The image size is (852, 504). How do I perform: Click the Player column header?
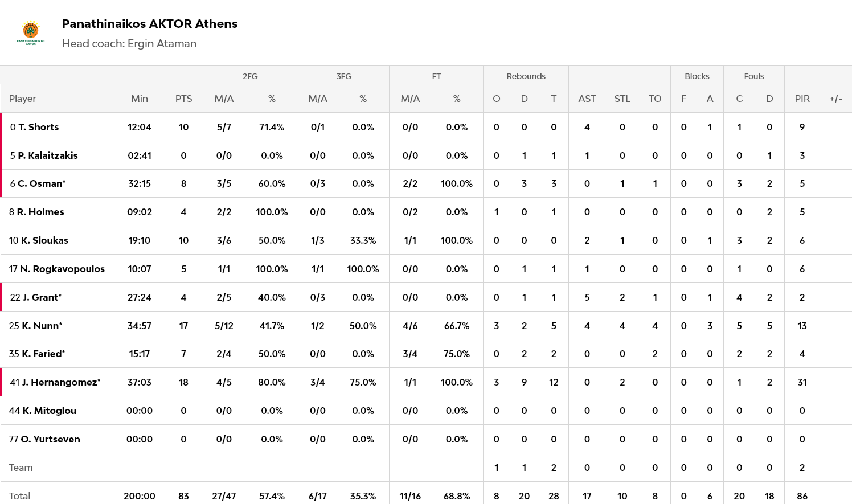click(23, 99)
